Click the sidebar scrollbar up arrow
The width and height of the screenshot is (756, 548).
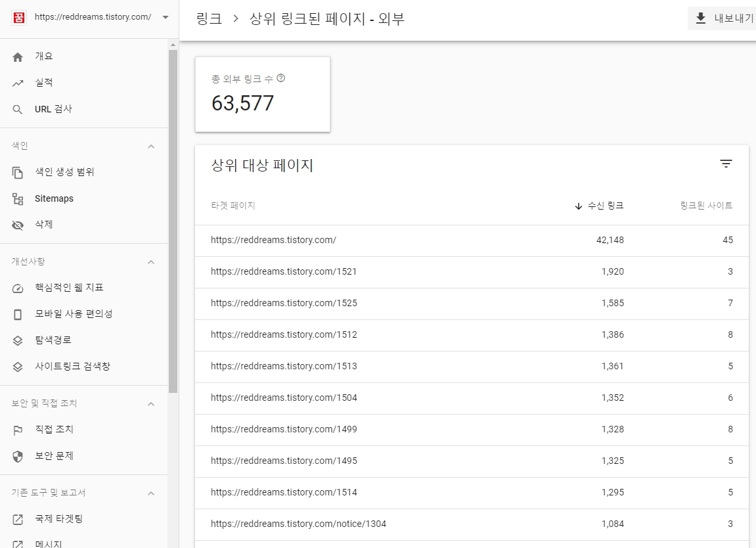click(173, 45)
